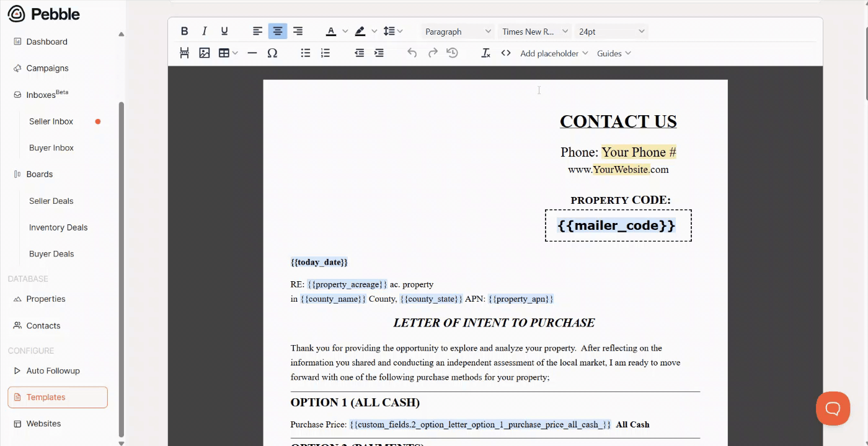Toggle Underline formatting

click(x=224, y=32)
